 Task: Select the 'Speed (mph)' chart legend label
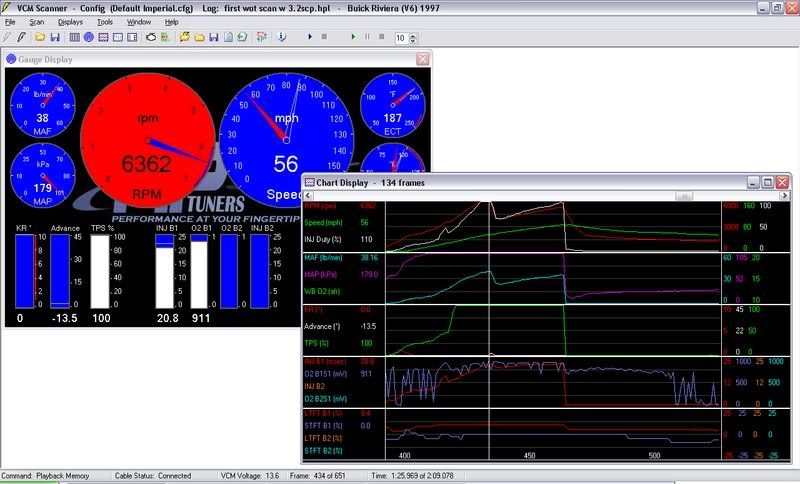(x=323, y=222)
